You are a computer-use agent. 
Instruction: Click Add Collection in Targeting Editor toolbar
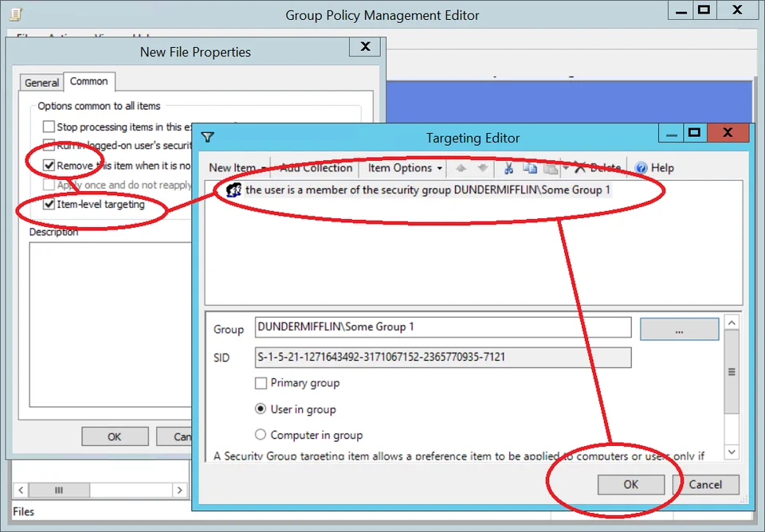(316, 168)
